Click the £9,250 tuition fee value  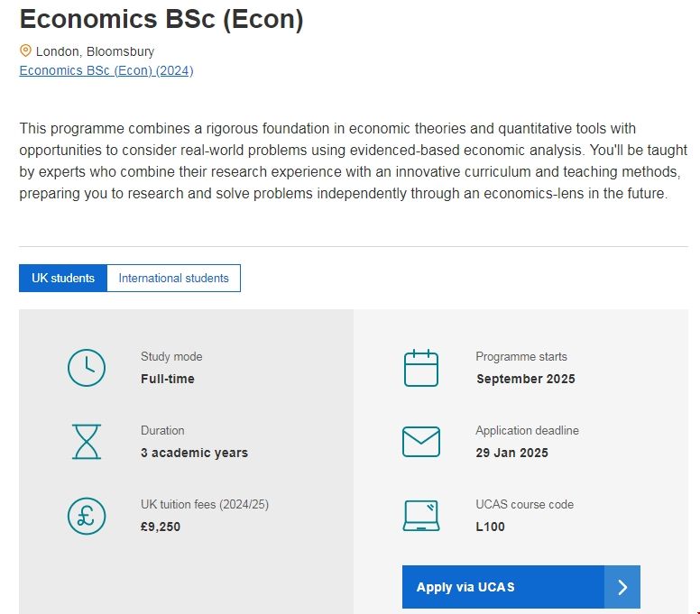(161, 527)
